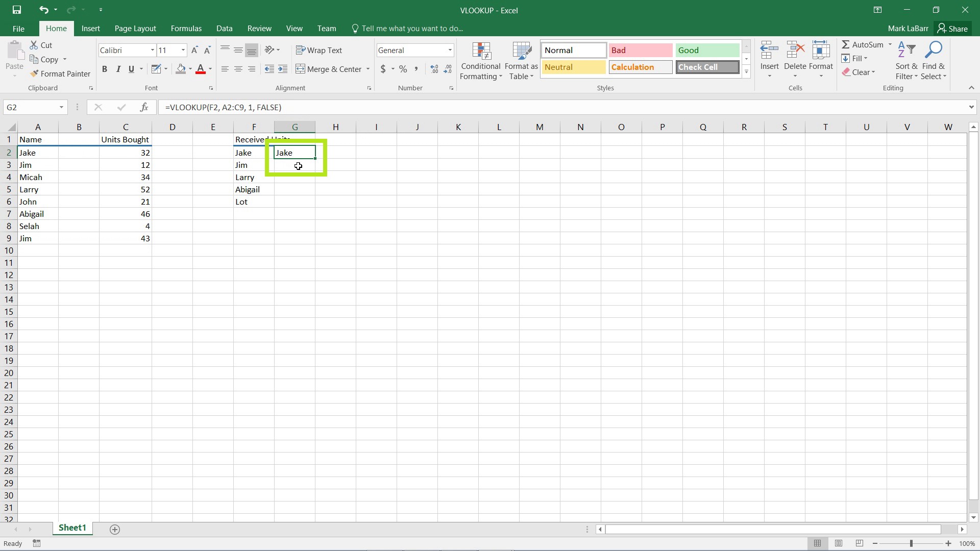The width and height of the screenshot is (980, 551).
Task: Click the Add Sheet plus button
Action: (115, 528)
